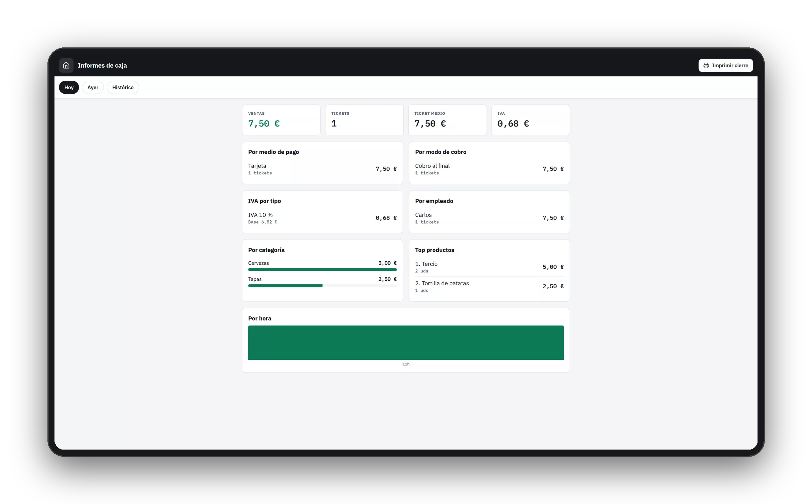
Task: Click the Cervezas category progress bar
Action: (x=322, y=269)
